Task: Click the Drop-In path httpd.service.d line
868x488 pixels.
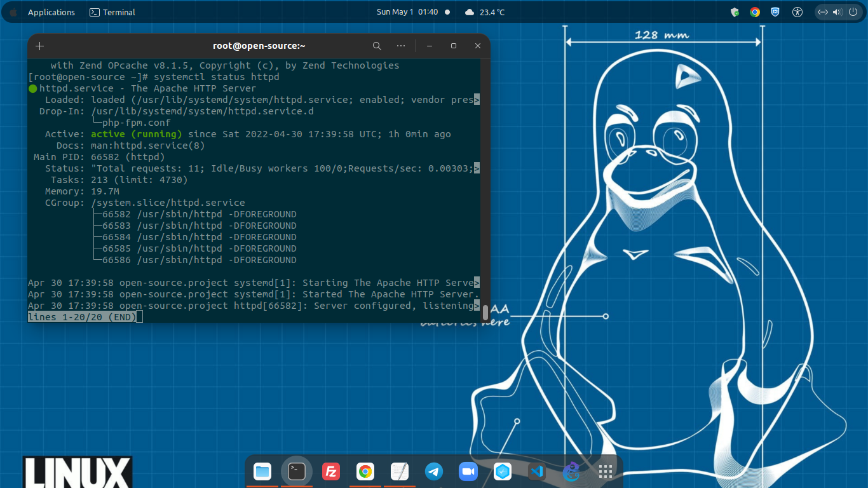Action: (177, 111)
